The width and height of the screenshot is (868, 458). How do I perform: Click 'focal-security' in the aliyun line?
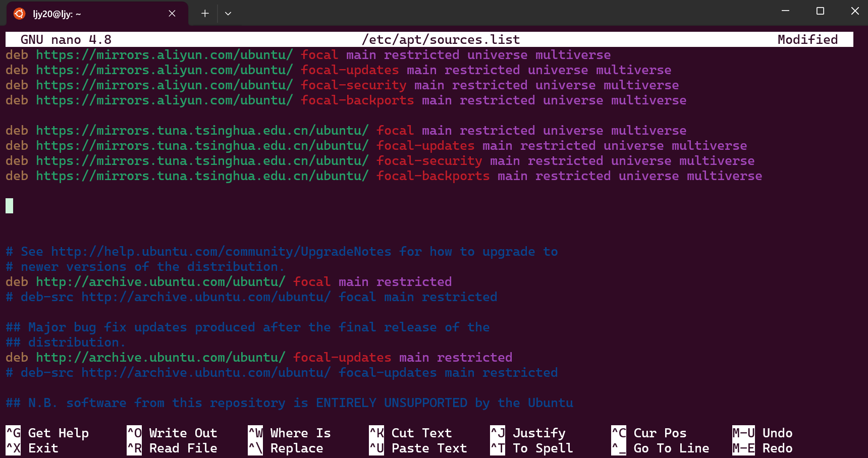(354, 85)
